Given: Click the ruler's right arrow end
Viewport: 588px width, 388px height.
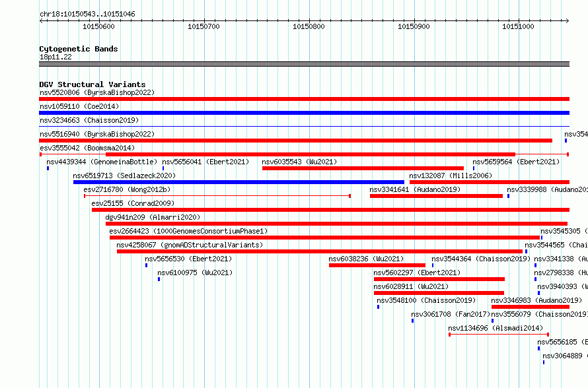Looking at the screenshot, I should (568, 21).
